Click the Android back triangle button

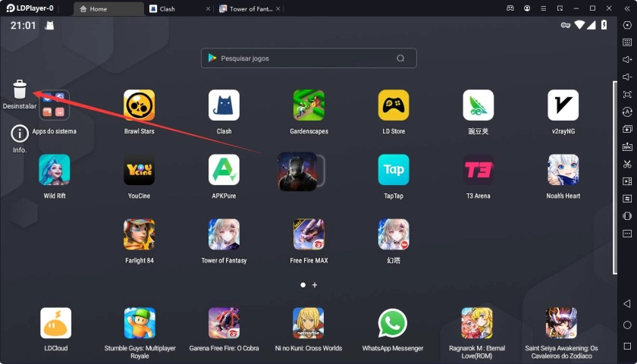point(627,304)
